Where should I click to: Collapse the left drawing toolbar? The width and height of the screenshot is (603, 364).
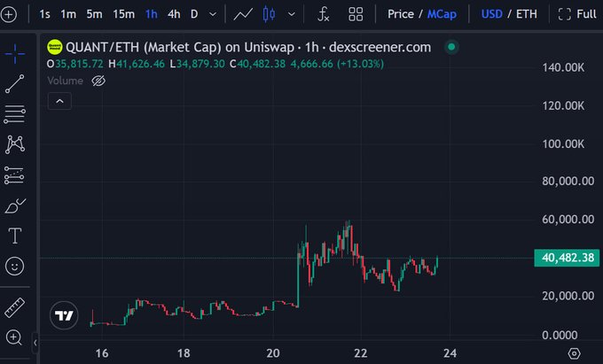35,343
